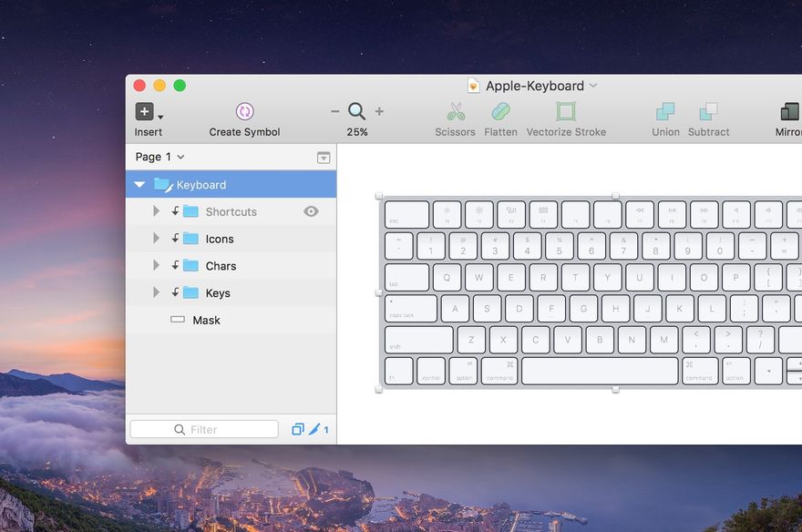Zoom out with the minus button

coord(335,111)
